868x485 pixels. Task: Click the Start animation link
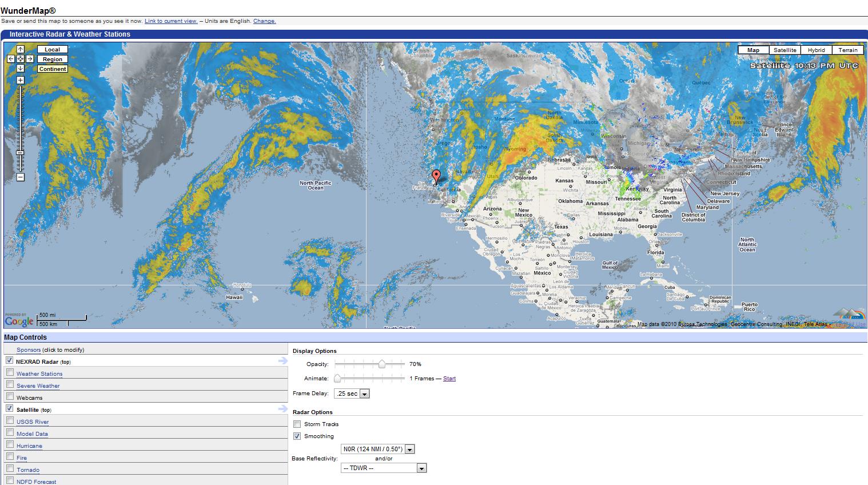(449, 379)
